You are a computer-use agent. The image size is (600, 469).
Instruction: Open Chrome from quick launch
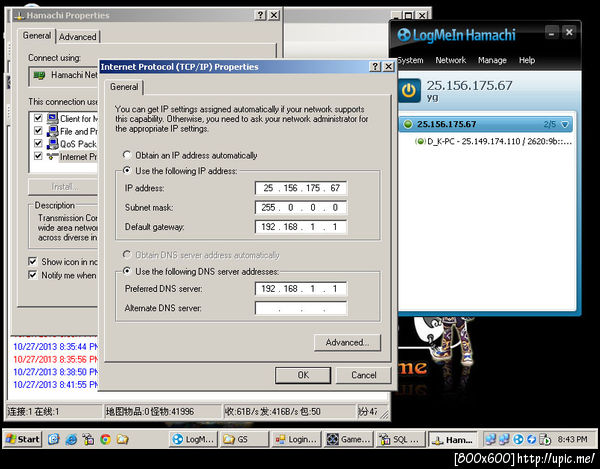(x=106, y=439)
